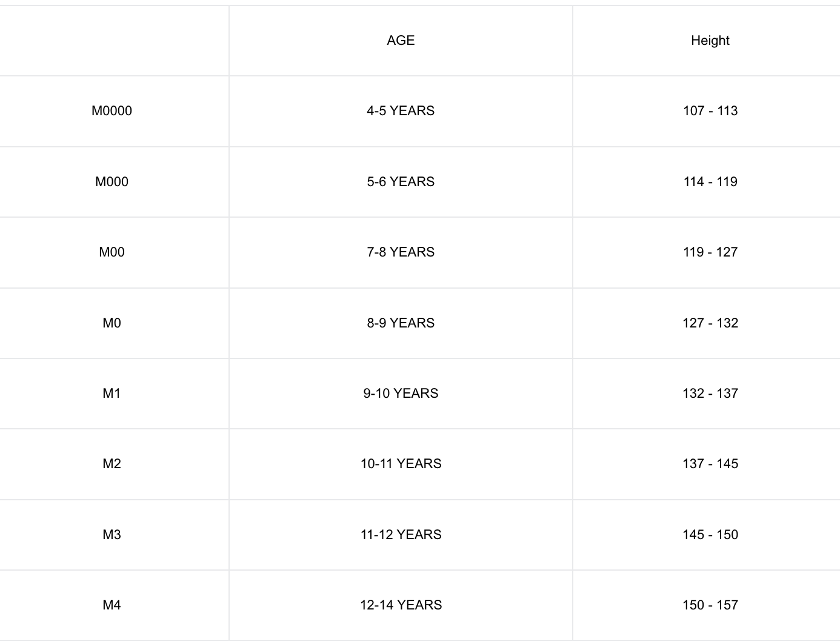Click the 107 - 113 height value
Image resolution: width=840 pixels, height=641 pixels.
(x=710, y=111)
